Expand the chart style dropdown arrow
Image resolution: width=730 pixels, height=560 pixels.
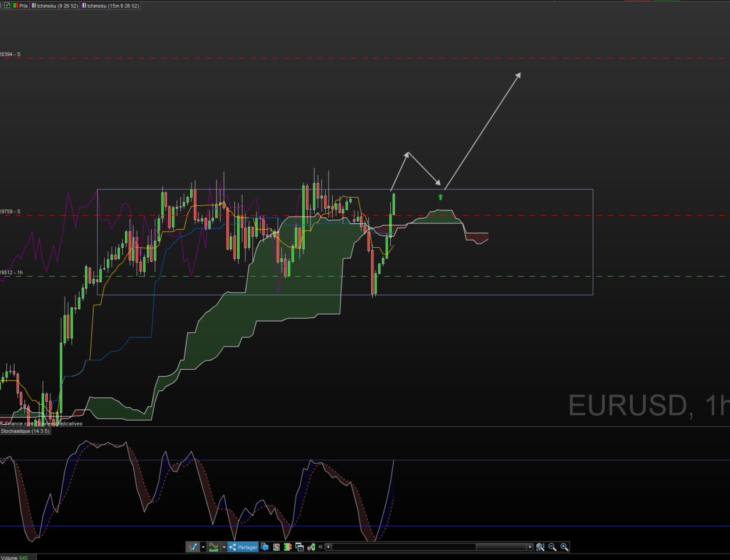pos(203,547)
